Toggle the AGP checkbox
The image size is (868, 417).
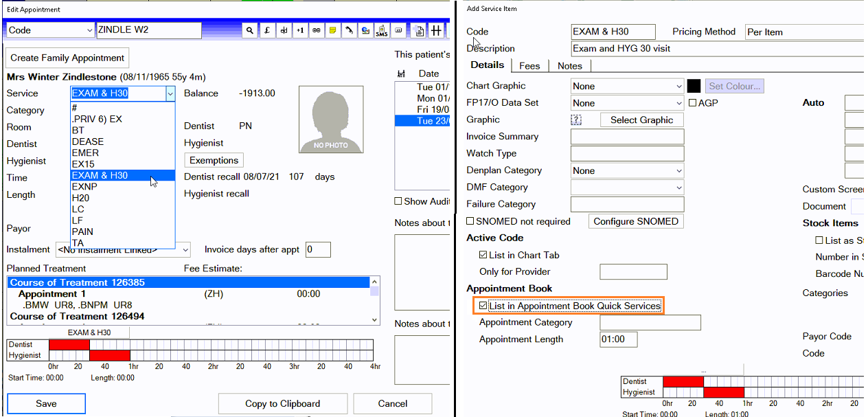click(692, 102)
